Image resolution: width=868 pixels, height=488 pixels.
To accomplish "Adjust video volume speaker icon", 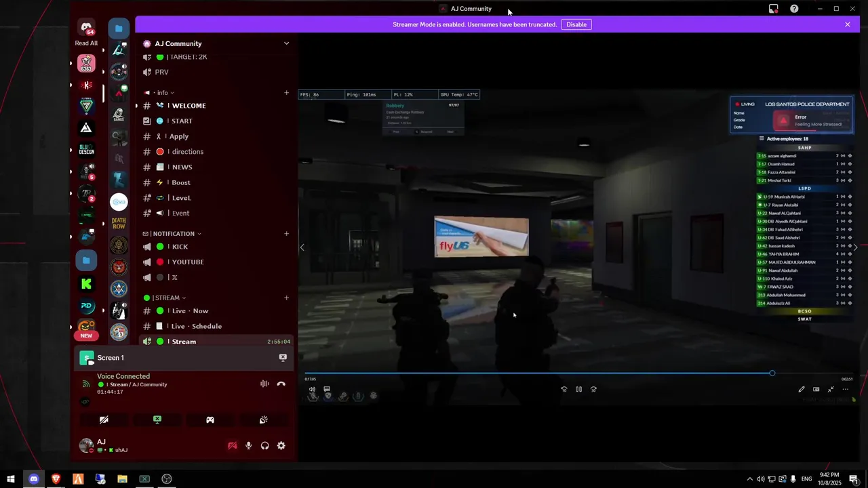I will pos(312,389).
